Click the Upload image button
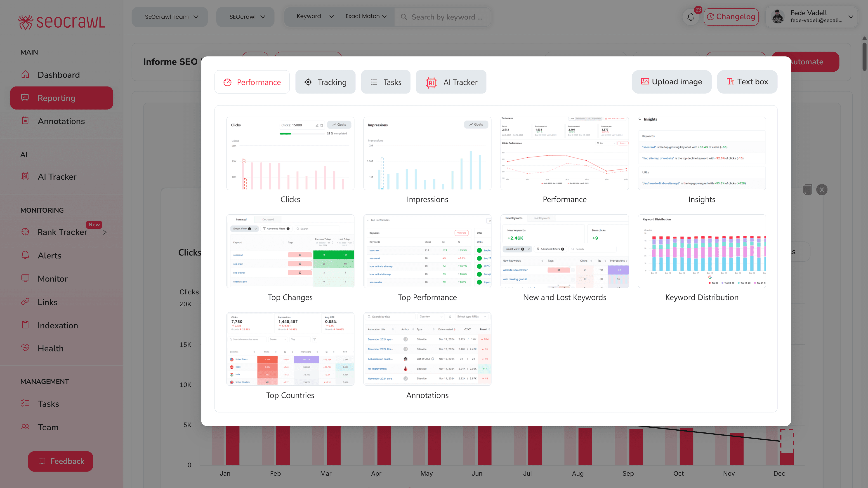 click(x=672, y=82)
